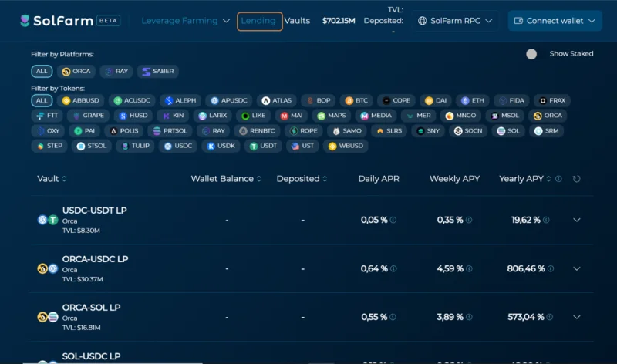Click the WBUSD token icon

click(x=332, y=146)
